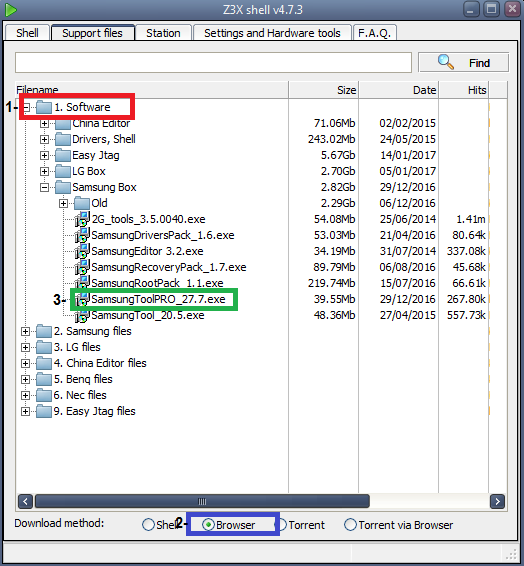Collapse the Samsung Box folder
This screenshot has height=566, width=524.
click(44, 187)
